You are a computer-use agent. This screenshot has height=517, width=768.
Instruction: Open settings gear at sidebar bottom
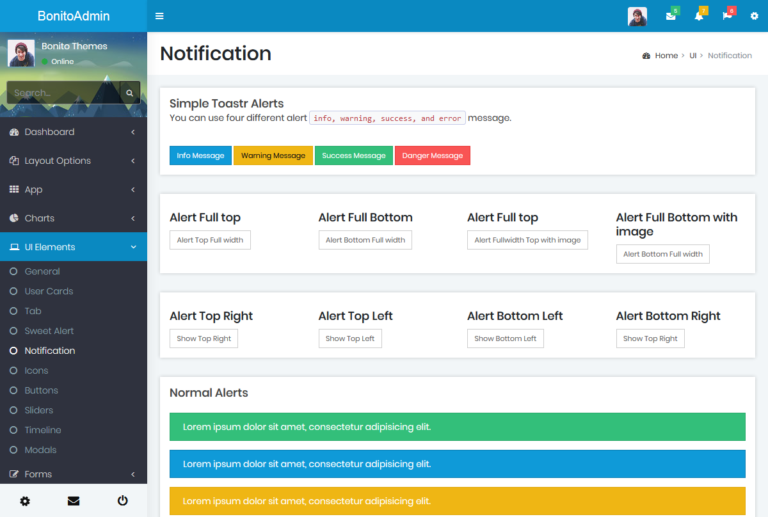tap(25, 500)
